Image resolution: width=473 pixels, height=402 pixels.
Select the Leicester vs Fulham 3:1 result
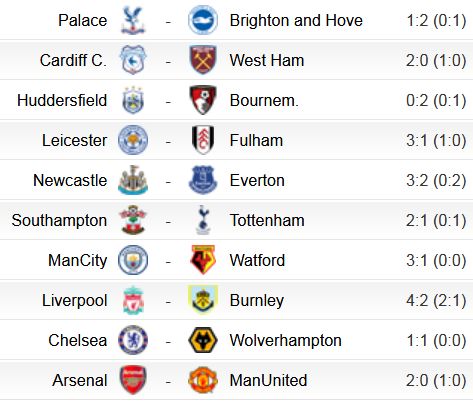tap(436, 141)
